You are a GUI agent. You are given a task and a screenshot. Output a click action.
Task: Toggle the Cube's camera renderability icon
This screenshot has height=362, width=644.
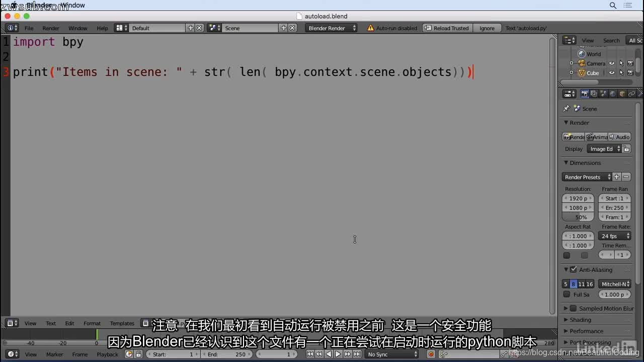click(630, 72)
